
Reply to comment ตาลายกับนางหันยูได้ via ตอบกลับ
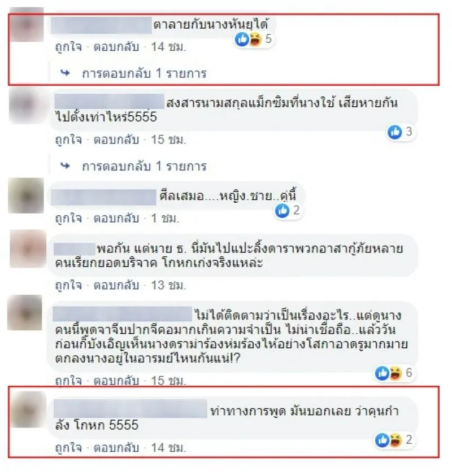(116, 47)
